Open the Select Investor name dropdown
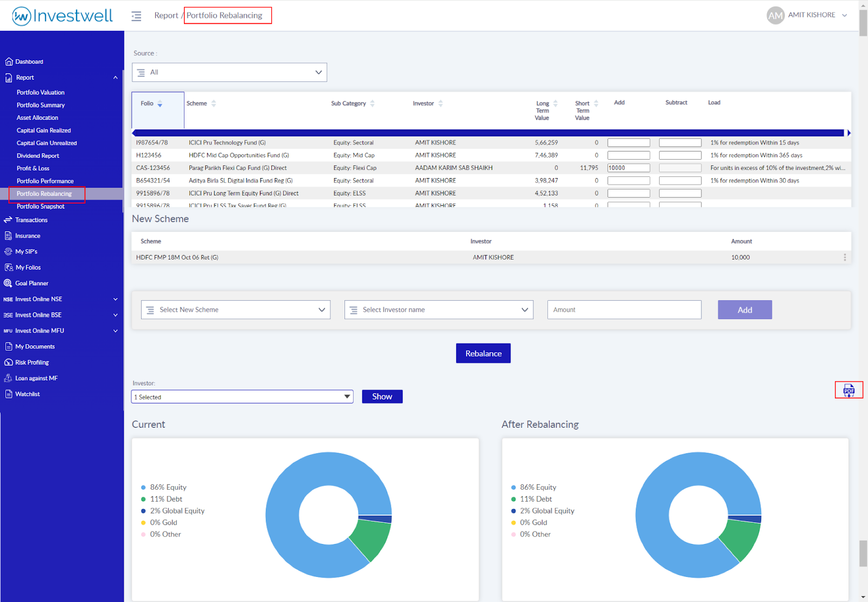 click(x=439, y=310)
